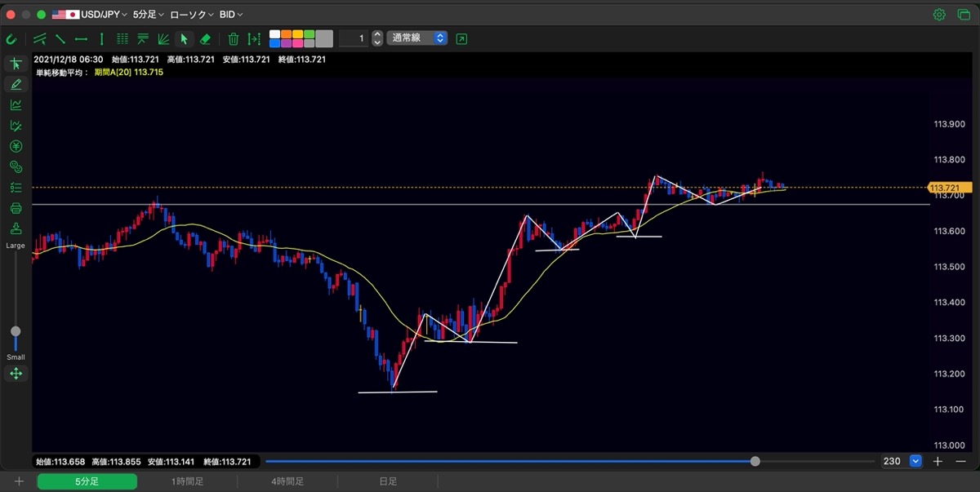
Task: Adjust line width with the stepper arrows
Action: (x=377, y=38)
